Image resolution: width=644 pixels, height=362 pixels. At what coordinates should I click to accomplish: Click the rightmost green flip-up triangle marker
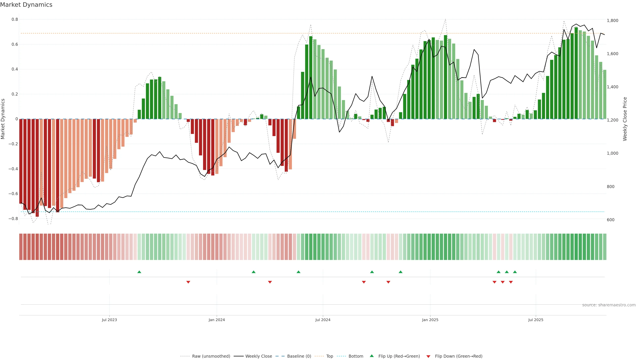515,272
